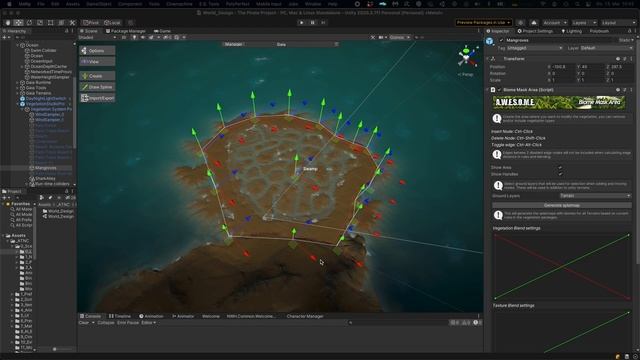
Task: Open the Layer dropdown in Inspector
Action: pyautogui.click(x=606, y=48)
